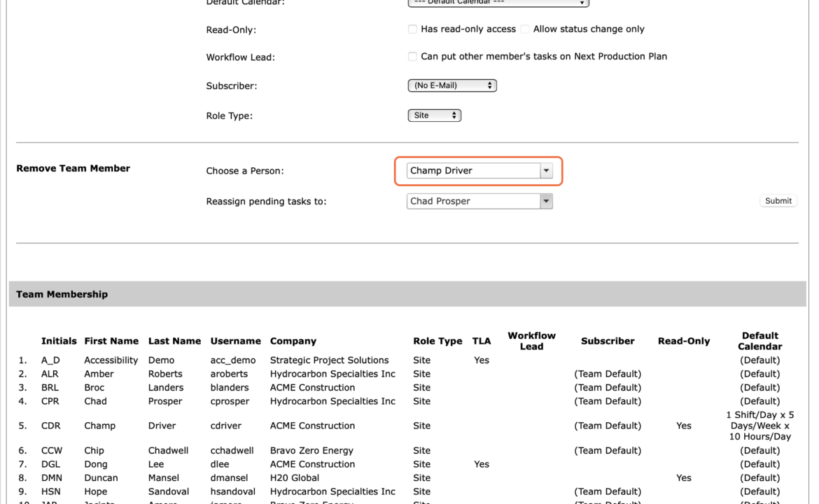
Task: Click username 'cprosper'
Action: point(230,401)
